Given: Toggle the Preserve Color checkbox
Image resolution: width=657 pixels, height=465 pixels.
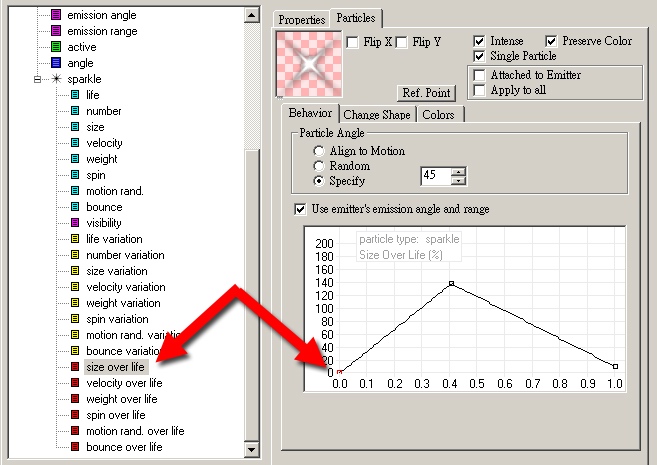Looking at the screenshot, I should 552,41.
